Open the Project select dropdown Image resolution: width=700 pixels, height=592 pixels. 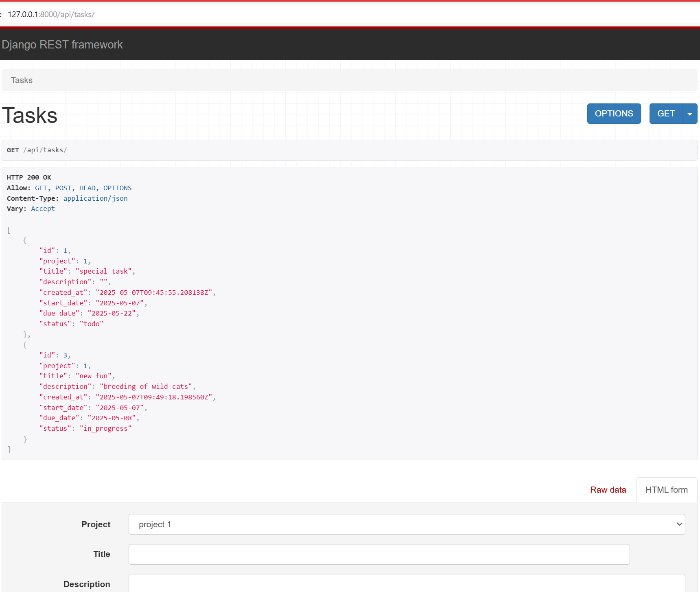point(407,524)
